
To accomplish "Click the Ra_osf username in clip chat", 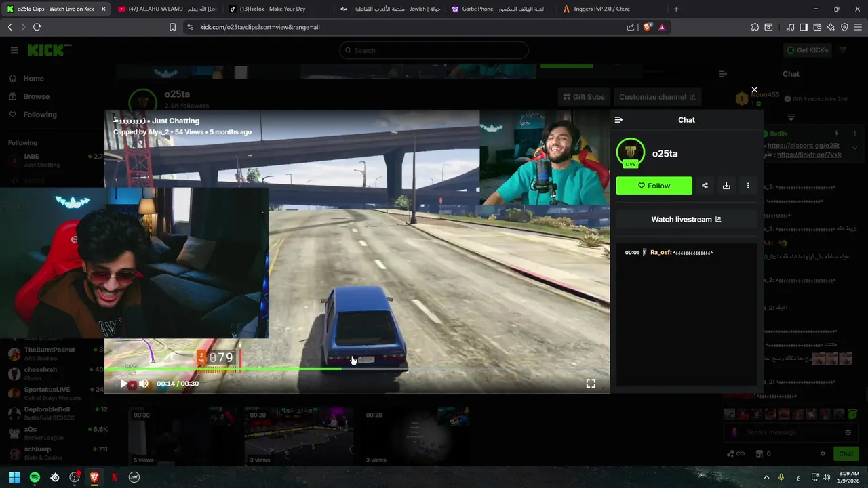I will coord(660,253).
